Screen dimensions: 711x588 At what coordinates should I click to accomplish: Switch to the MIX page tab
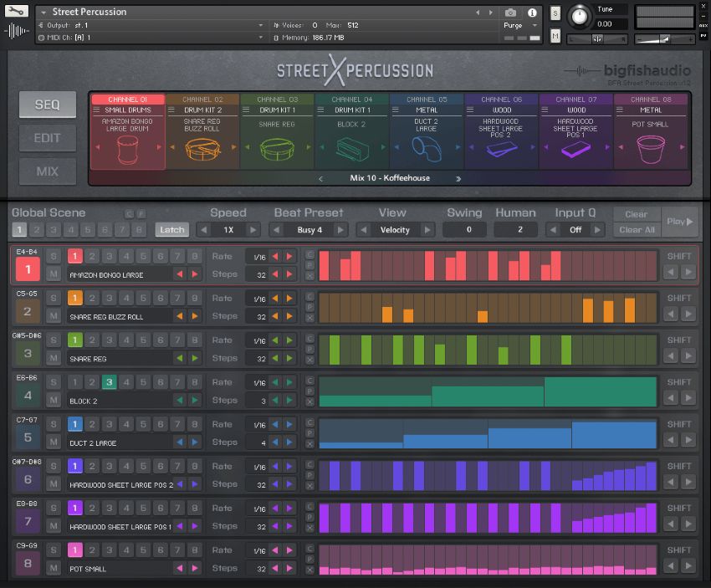click(47, 171)
